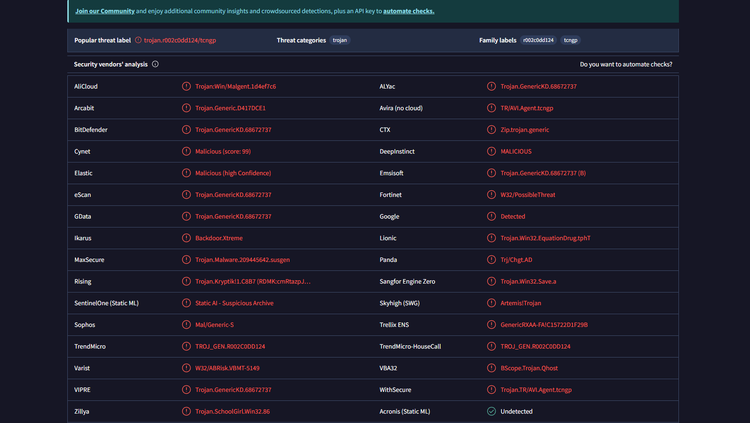Click the Skyhigh (SWG) vendor name

[x=399, y=303]
